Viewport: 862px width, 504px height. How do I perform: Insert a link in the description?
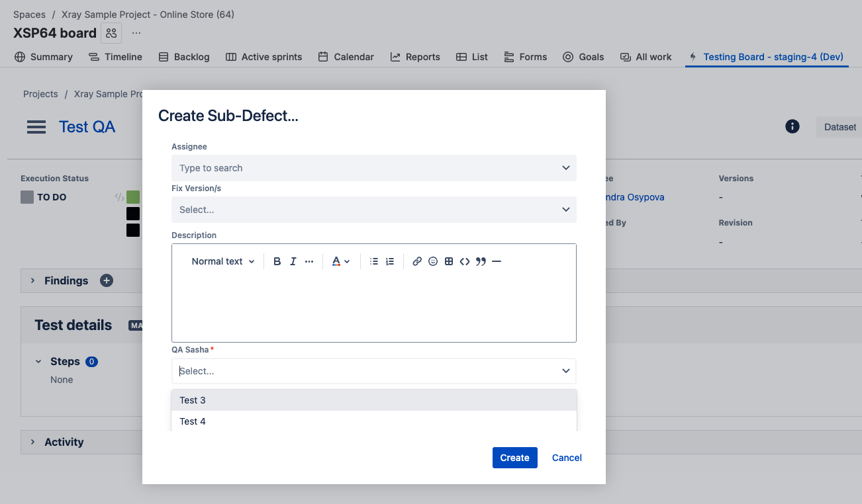(x=417, y=261)
